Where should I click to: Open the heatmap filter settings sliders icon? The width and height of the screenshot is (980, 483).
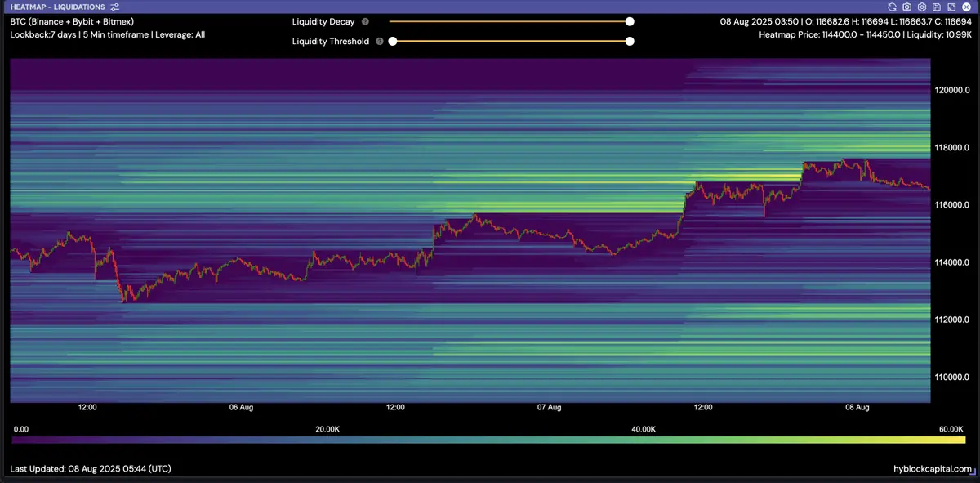(115, 7)
